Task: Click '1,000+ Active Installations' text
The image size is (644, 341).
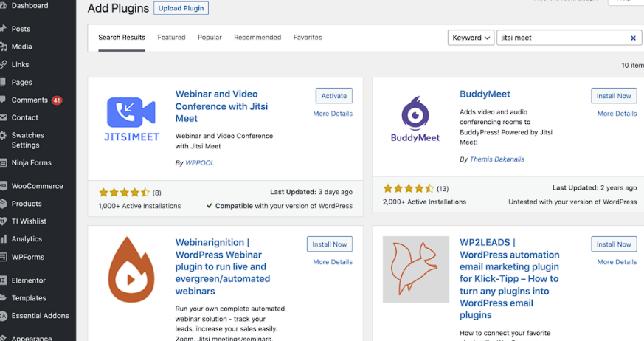Action: point(139,206)
